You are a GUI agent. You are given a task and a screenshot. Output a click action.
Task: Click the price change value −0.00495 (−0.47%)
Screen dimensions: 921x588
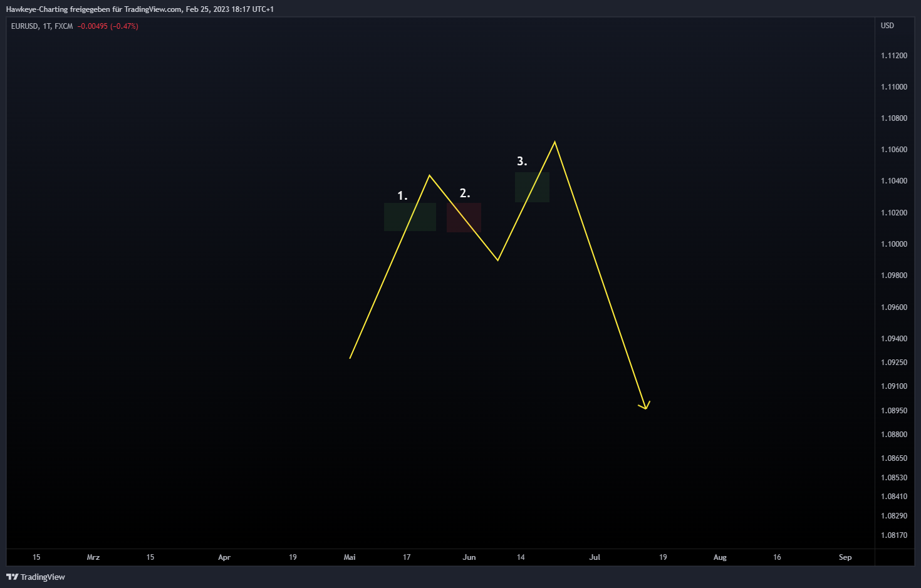pos(108,26)
